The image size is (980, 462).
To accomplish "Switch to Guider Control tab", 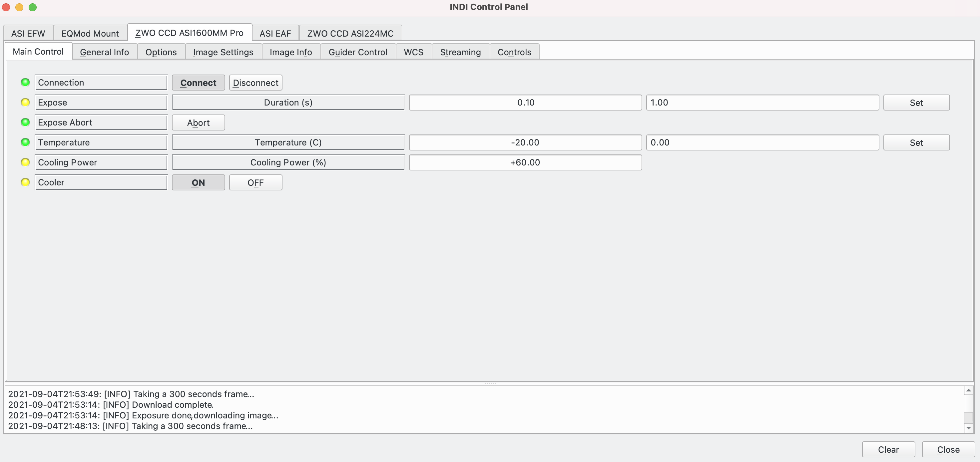I will (357, 52).
